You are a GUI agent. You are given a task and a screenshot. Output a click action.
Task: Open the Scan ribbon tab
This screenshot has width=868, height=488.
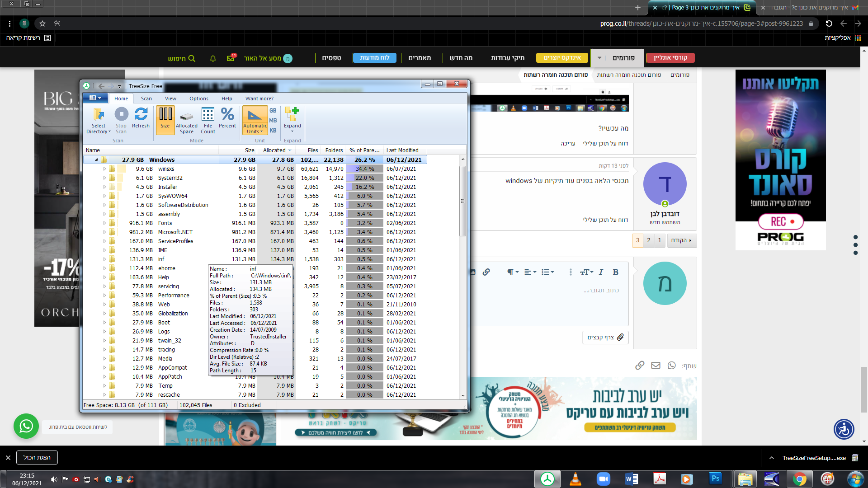[146, 99]
